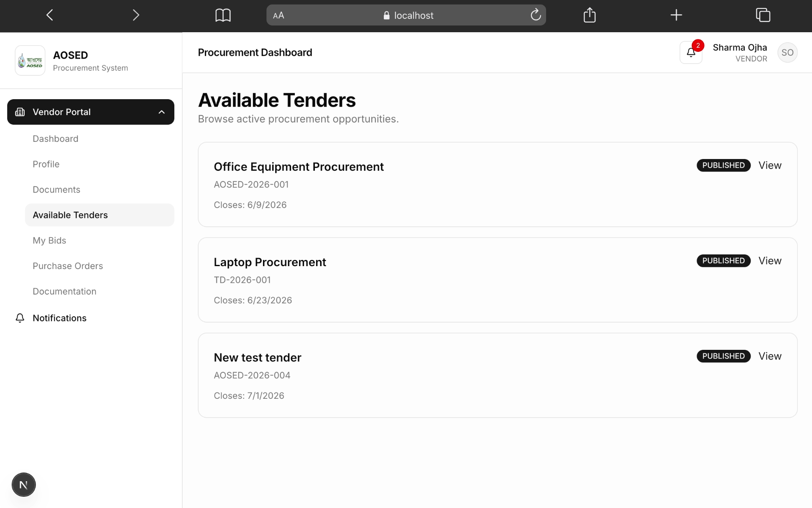Click PUBLISHED badge on New test tender
The width and height of the screenshot is (812, 508).
click(x=723, y=357)
